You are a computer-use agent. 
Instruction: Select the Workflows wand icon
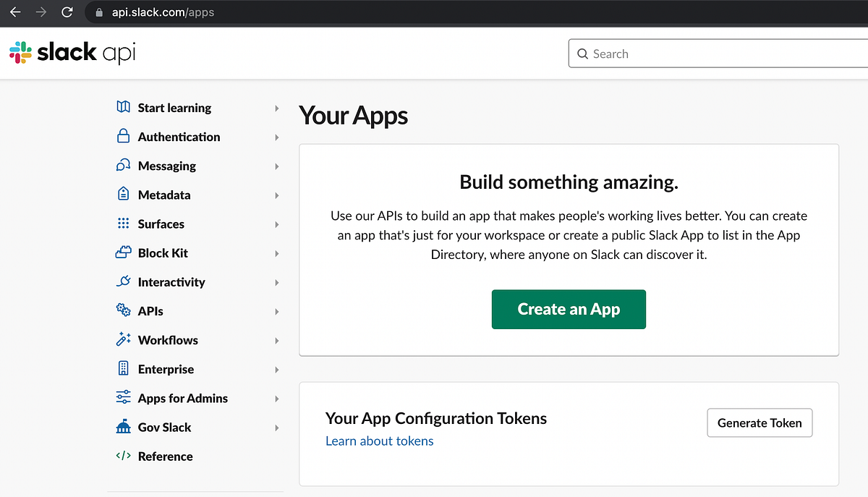pyautogui.click(x=123, y=339)
